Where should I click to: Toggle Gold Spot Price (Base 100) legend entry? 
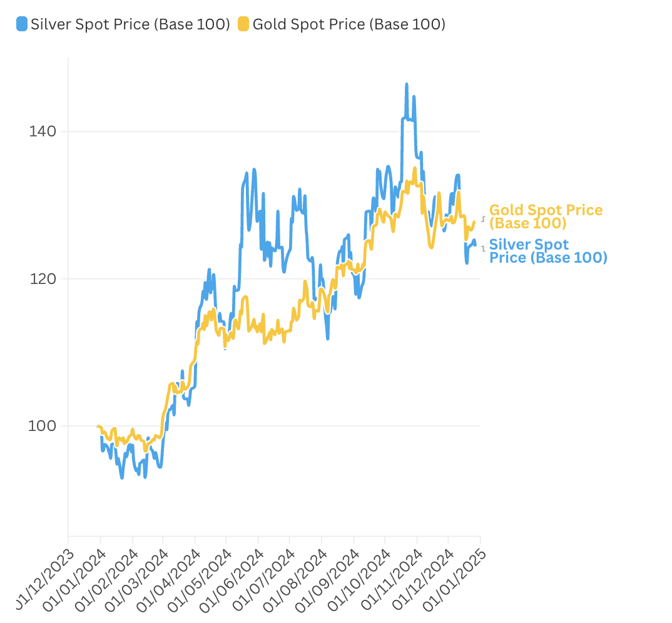[342, 24]
